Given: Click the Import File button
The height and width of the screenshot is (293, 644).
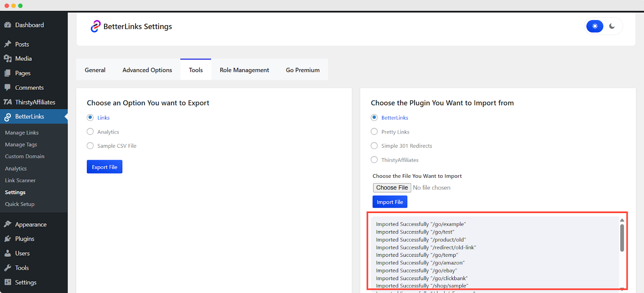Looking at the screenshot, I should 390,202.
